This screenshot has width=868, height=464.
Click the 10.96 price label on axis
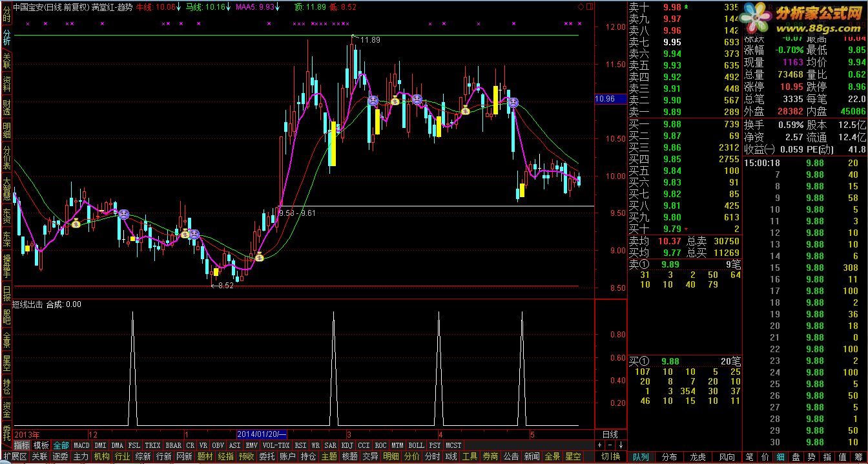pos(610,99)
